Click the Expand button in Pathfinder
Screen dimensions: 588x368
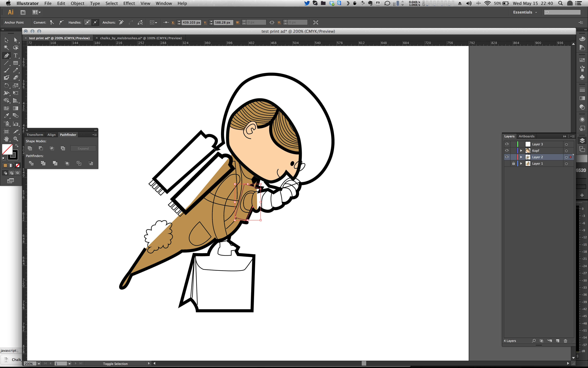[x=83, y=148]
